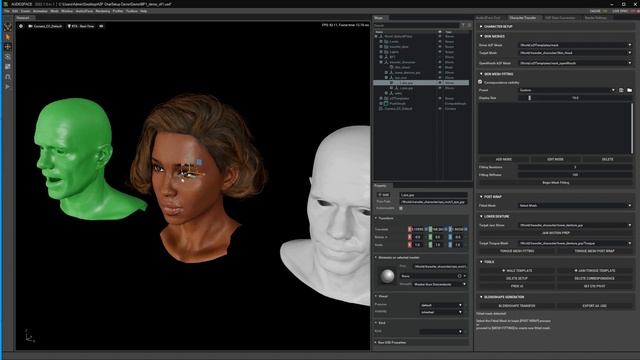640x360 pixels.
Task: Save the current mesh fitting preset icon
Action: [621, 90]
